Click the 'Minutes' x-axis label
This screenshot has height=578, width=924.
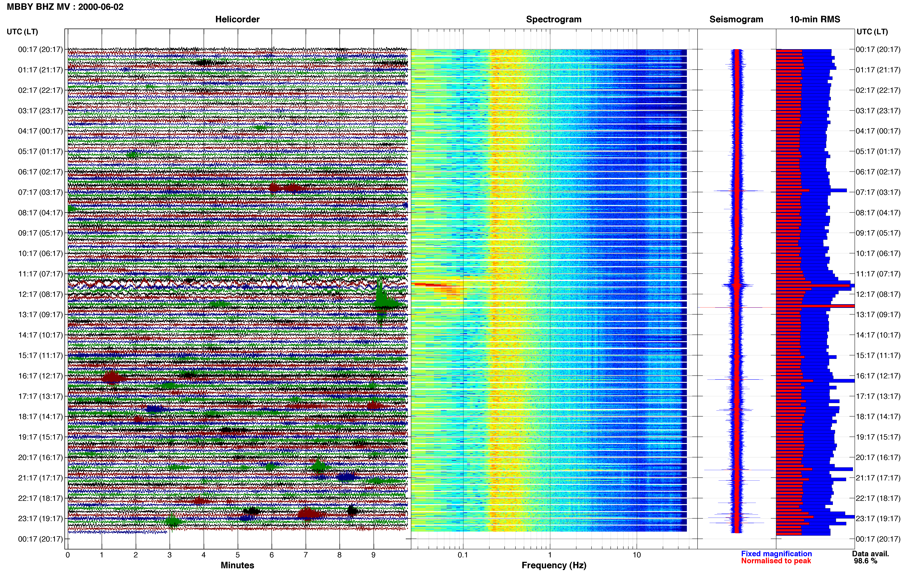click(237, 565)
